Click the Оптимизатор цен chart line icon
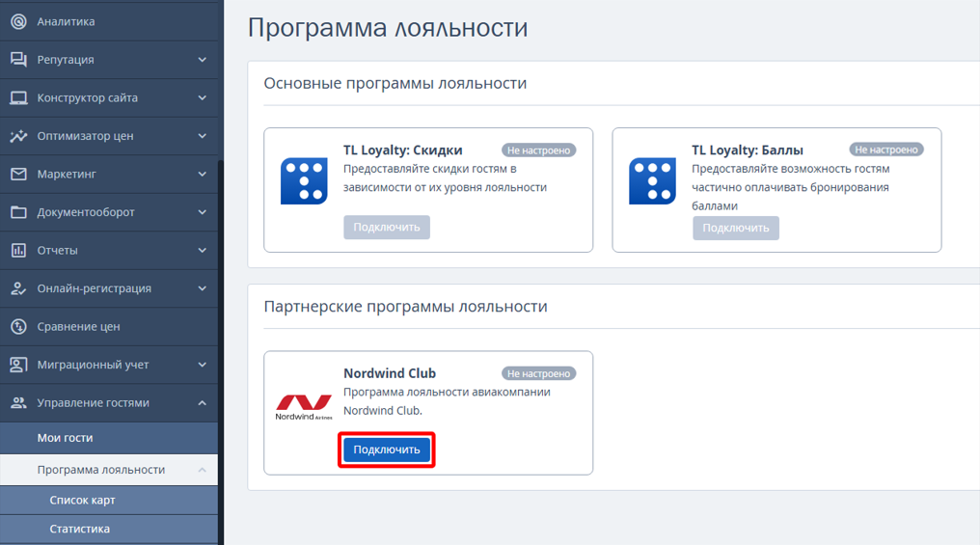This screenshot has height=545, width=980. 18,136
